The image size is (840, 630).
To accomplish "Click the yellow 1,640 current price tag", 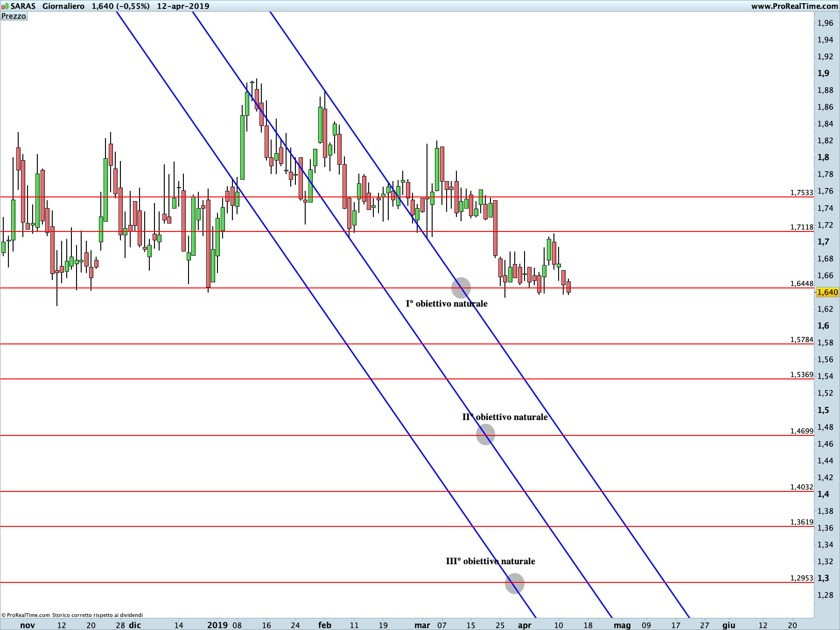I will [827, 292].
